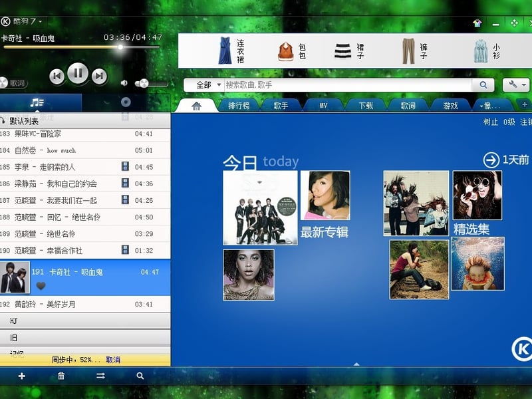Open the delete trash icon in bottom toolbar
This screenshot has height=399, width=532.
click(x=62, y=376)
